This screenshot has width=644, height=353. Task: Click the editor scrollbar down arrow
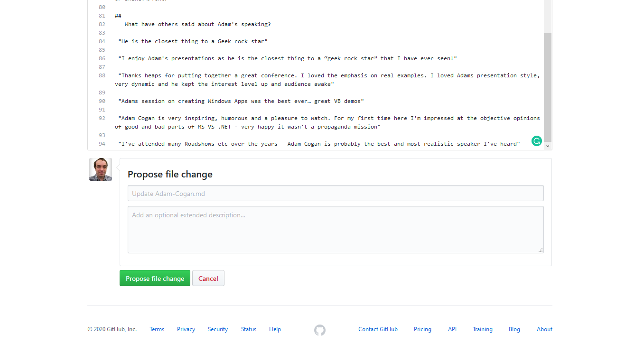[548, 146]
